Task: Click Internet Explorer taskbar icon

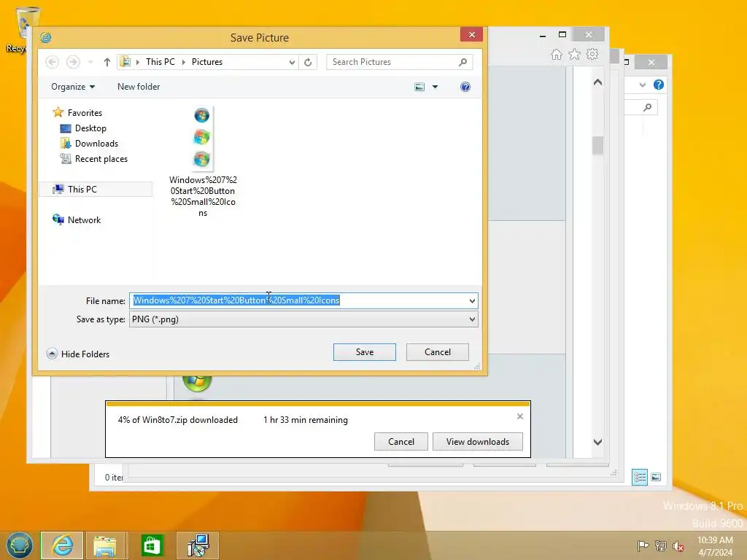Action: click(63, 545)
